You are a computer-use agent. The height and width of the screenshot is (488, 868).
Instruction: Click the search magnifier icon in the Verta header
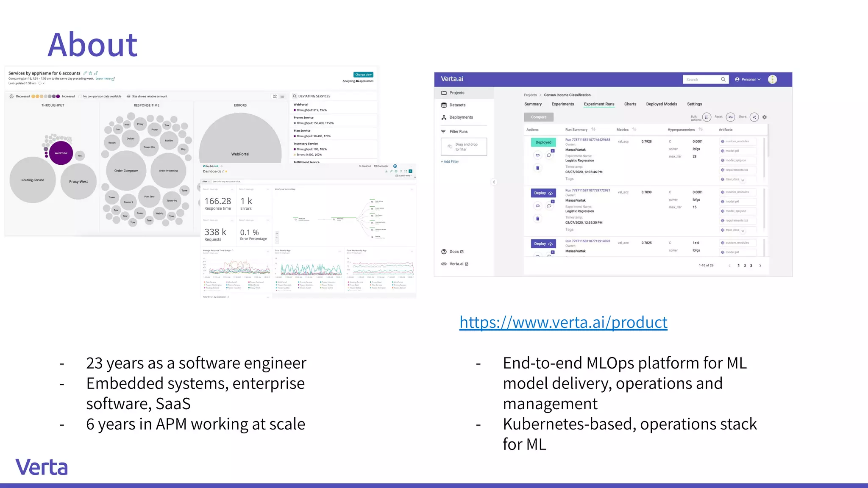723,80
